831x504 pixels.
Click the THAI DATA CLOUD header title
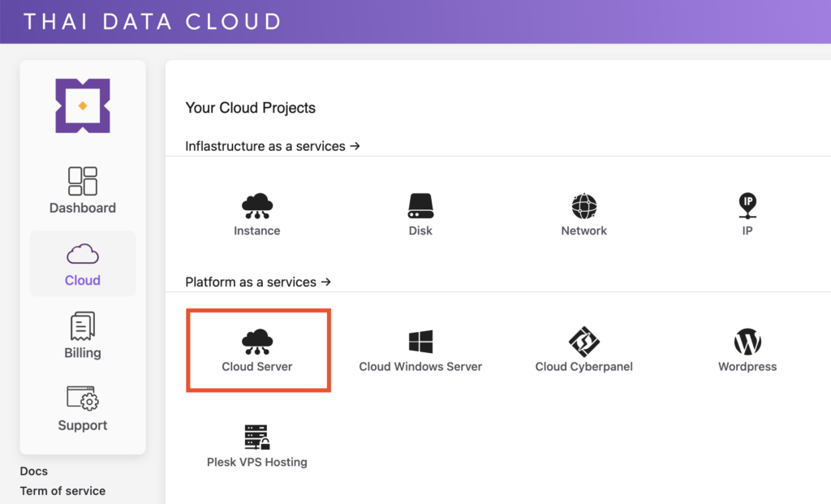click(153, 22)
